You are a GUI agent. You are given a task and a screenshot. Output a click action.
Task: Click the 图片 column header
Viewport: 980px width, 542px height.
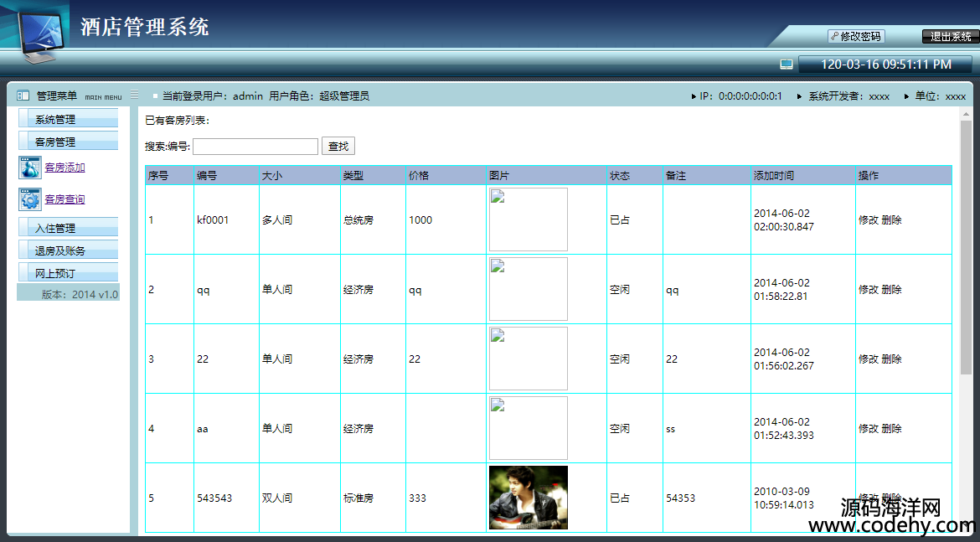tap(547, 176)
